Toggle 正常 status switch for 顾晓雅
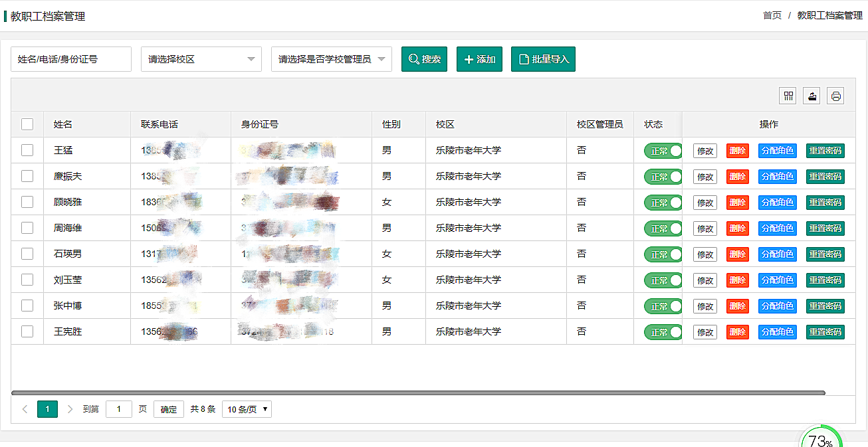This screenshot has height=447, width=868. pos(663,203)
